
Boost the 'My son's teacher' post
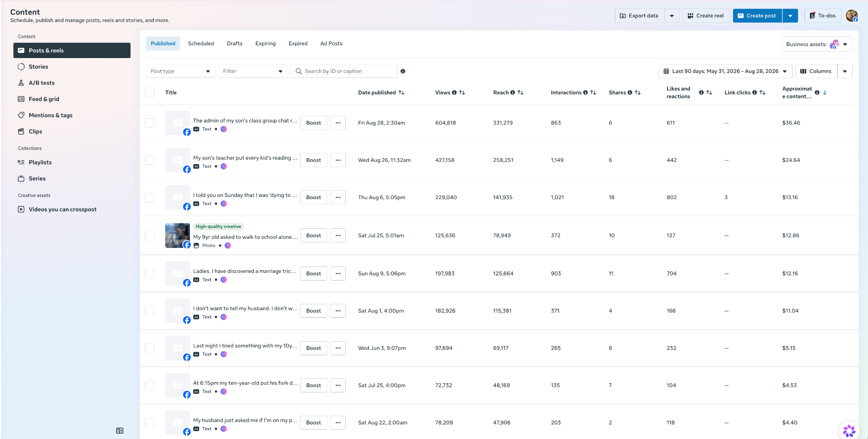[314, 160]
